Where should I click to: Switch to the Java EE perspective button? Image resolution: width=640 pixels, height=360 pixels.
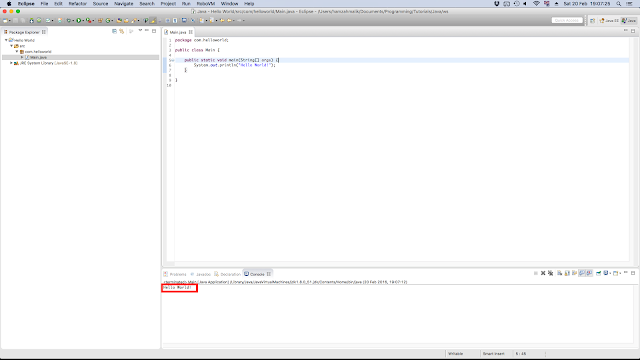click(x=609, y=20)
